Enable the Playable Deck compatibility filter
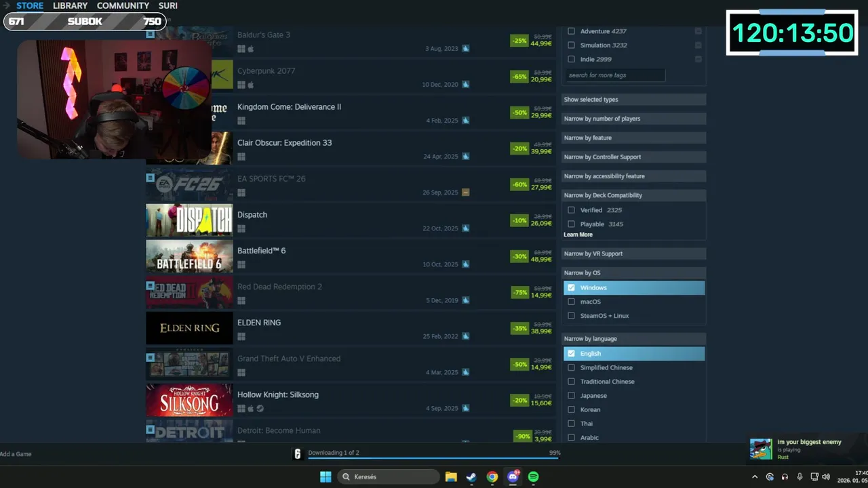The width and height of the screenshot is (868, 488). coord(571,224)
